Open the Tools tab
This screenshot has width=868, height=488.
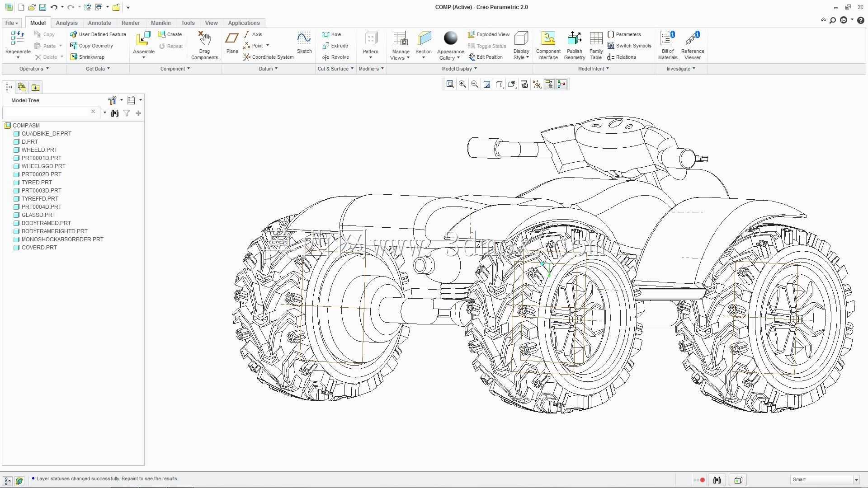coord(188,23)
